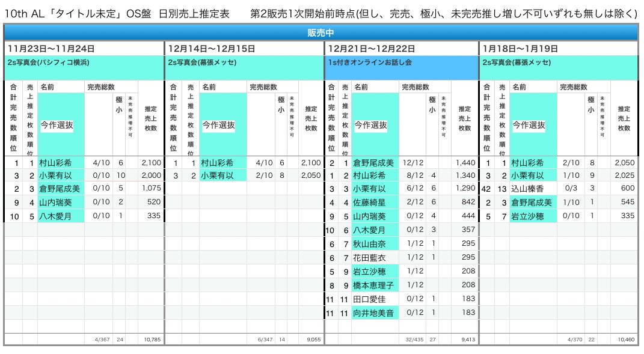Click the estimated sales value 842

(468, 201)
